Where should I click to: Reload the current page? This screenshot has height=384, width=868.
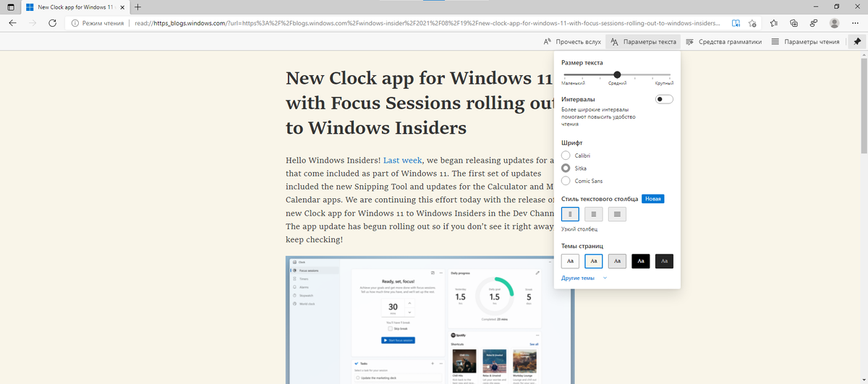(x=52, y=23)
